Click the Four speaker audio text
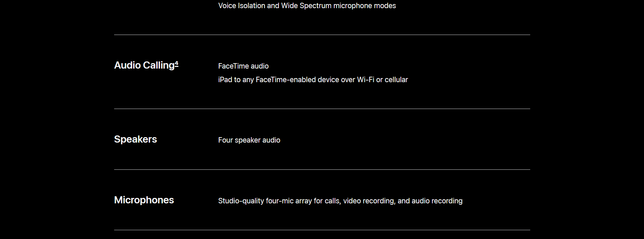 pos(249,140)
